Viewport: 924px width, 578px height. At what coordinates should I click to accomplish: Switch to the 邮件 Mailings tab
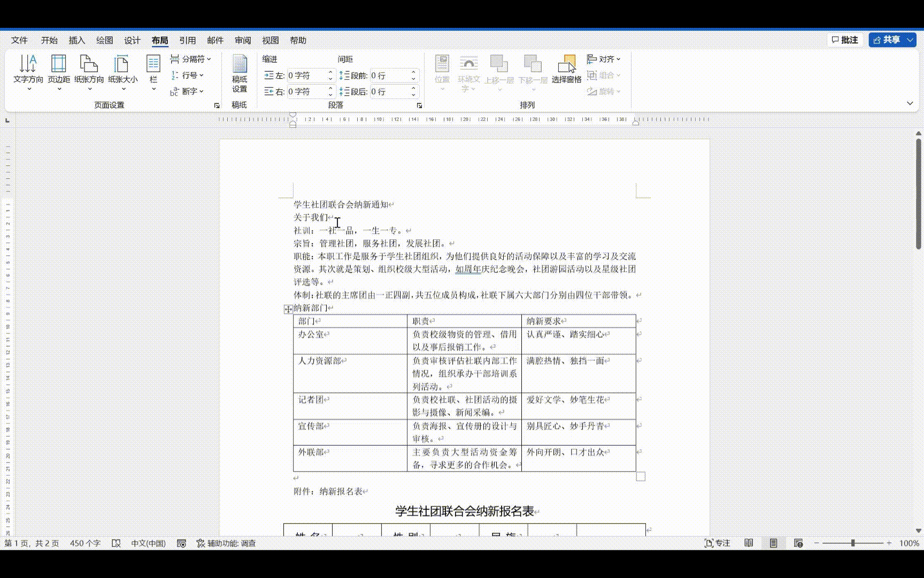click(215, 41)
